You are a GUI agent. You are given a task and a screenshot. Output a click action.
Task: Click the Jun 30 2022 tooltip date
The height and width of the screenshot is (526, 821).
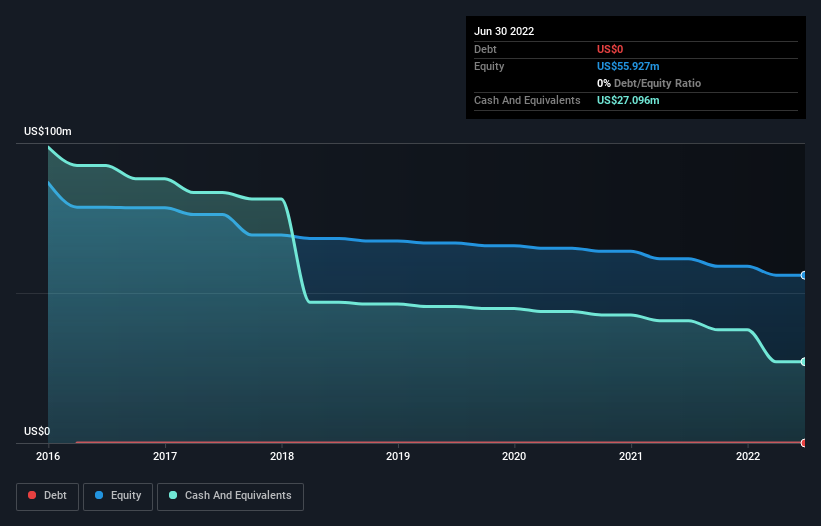tap(504, 31)
